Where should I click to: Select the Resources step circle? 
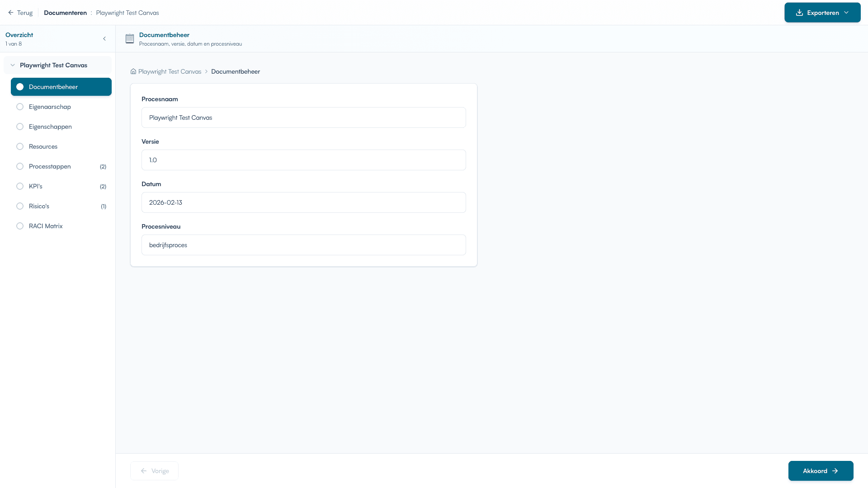20,146
